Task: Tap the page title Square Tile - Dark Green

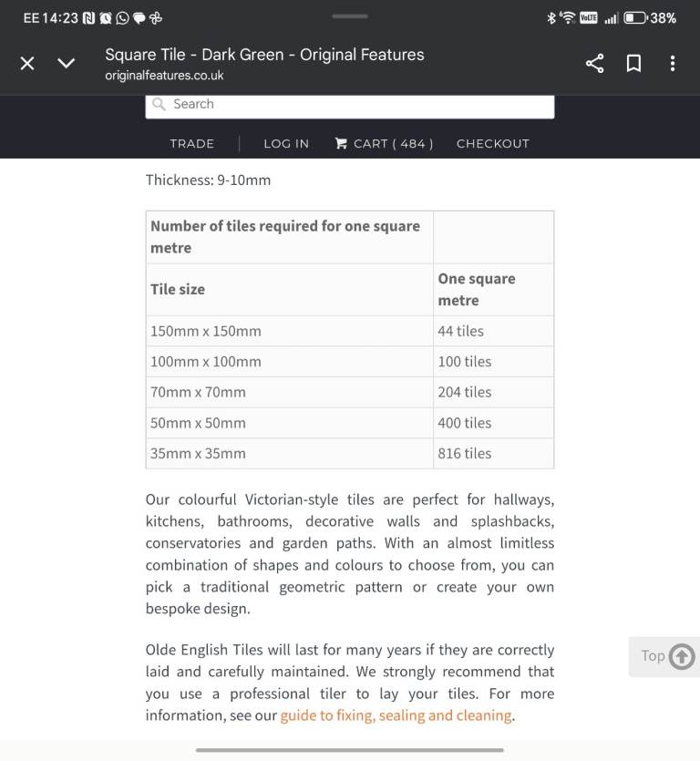Action: tap(264, 55)
